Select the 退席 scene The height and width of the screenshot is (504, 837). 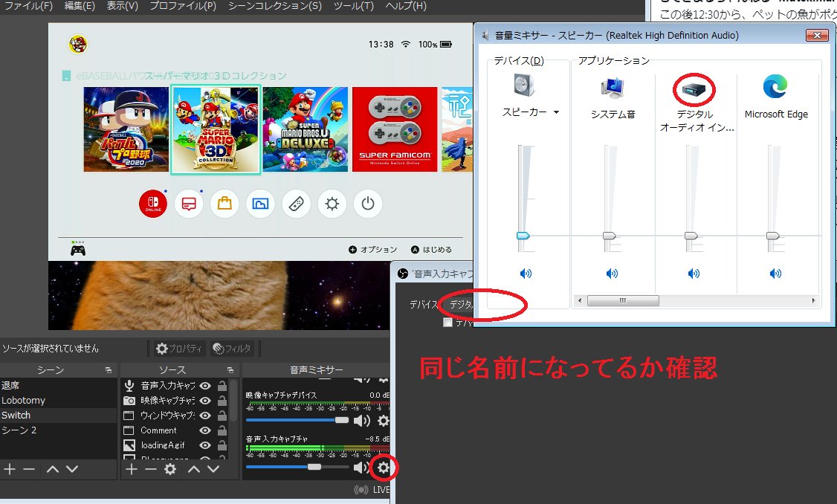(x=58, y=385)
